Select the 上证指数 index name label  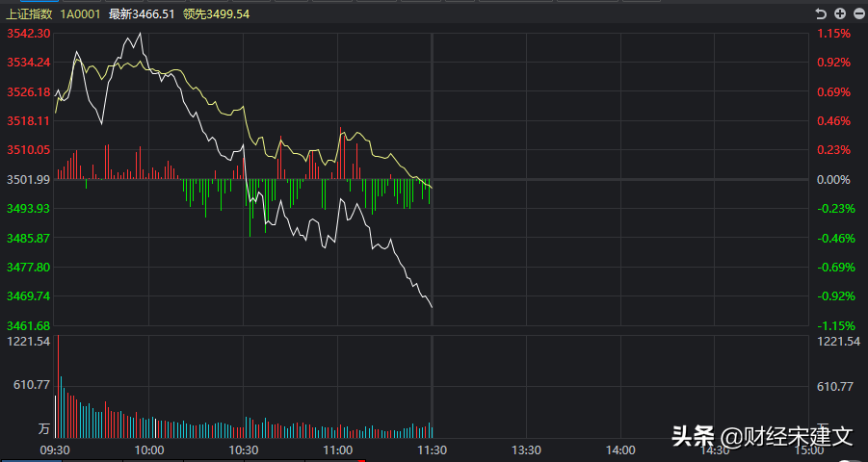click(29, 14)
